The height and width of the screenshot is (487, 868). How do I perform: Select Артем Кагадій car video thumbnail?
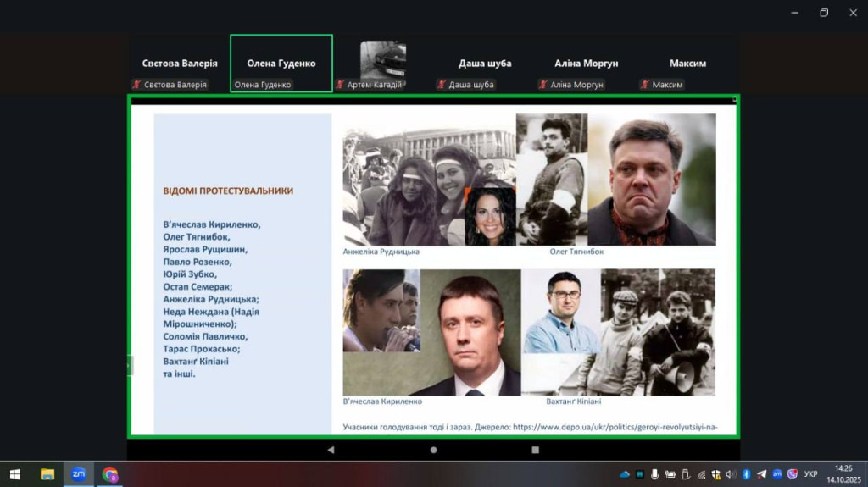[383, 59]
